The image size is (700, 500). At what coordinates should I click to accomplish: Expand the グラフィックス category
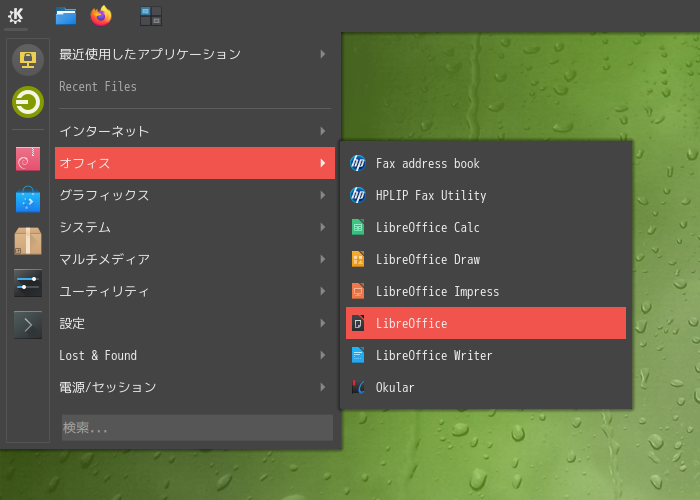[x=195, y=195]
